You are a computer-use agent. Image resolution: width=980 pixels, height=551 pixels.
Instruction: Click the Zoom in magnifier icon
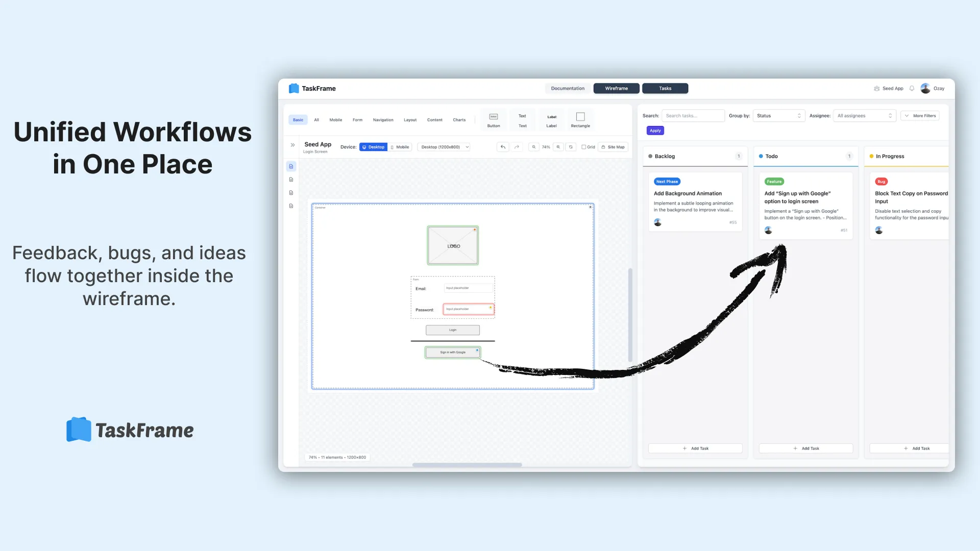tap(559, 146)
